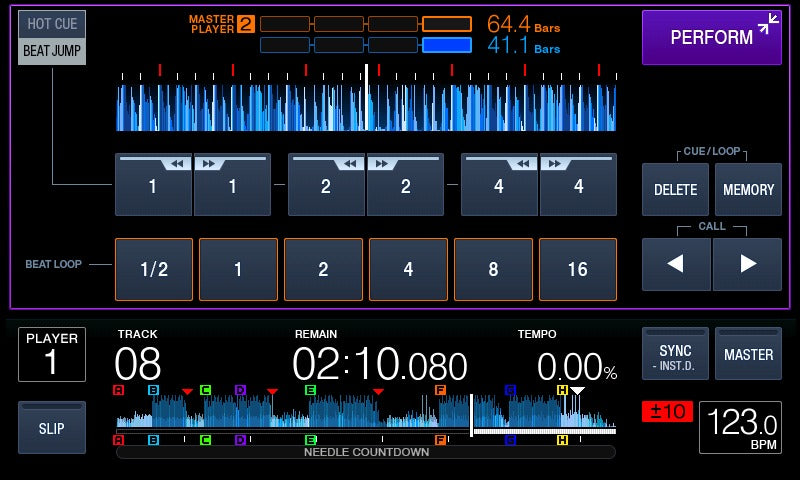Screen dimensions: 800x480
Task: Save cue point with MEMORY button
Action: point(748,189)
